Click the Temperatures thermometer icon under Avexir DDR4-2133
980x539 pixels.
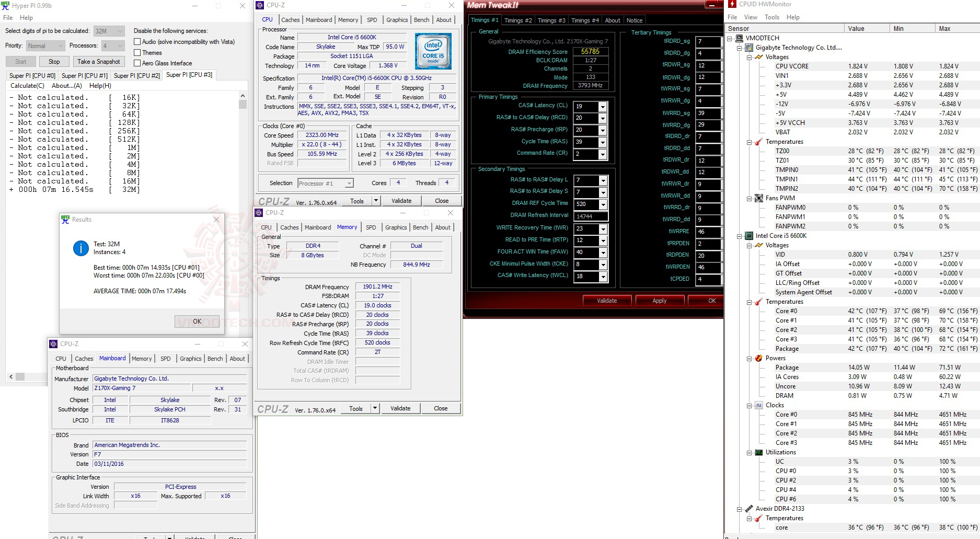pos(759,518)
